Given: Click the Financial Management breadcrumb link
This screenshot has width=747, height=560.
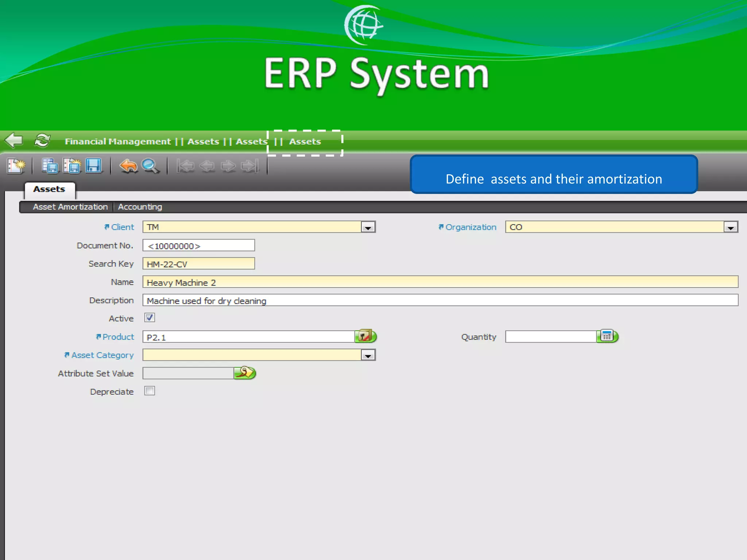Looking at the screenshot, I should point(117,141).
